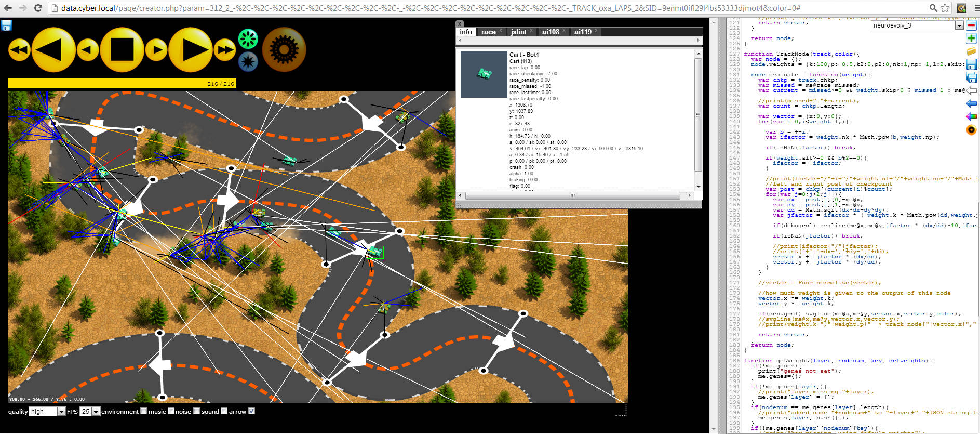Click the square stop button
Viewport: 980px width, 434px height.
click(122, 50)
